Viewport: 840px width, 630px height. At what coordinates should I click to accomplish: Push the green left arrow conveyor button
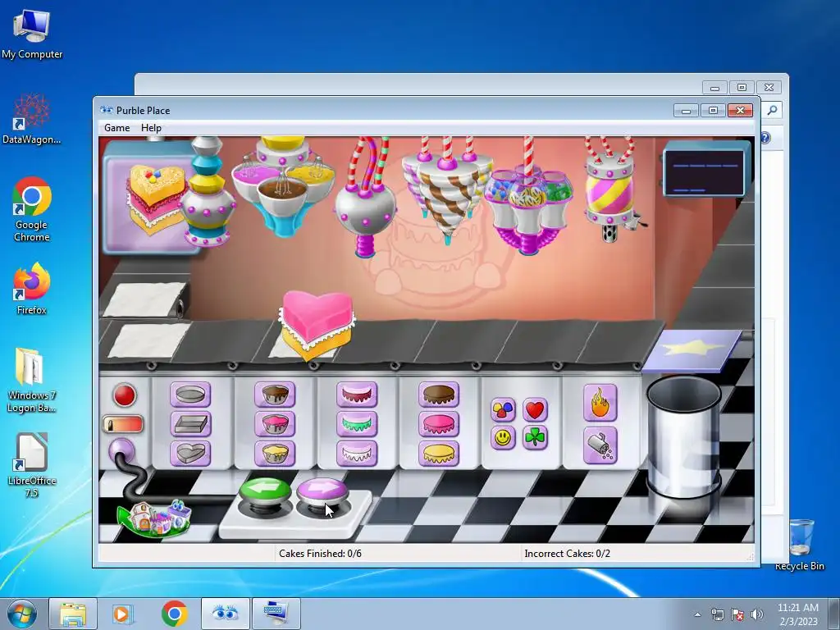click(265, 493)
